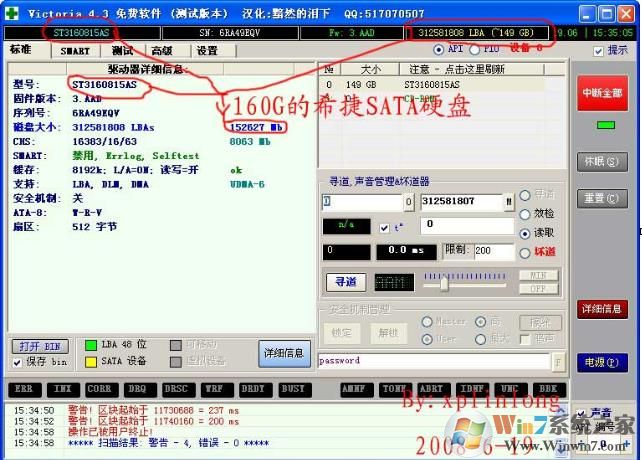The width and height of the screenshot is (642, 460).
Task: Select the PIO radio button
Action: click(x=478, y=49)
